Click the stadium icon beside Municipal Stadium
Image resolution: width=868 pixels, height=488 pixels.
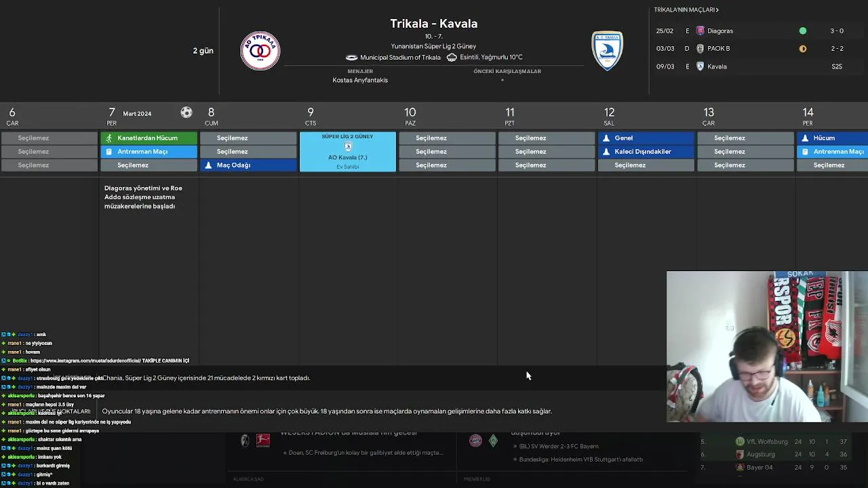click(x=351, y=58)
